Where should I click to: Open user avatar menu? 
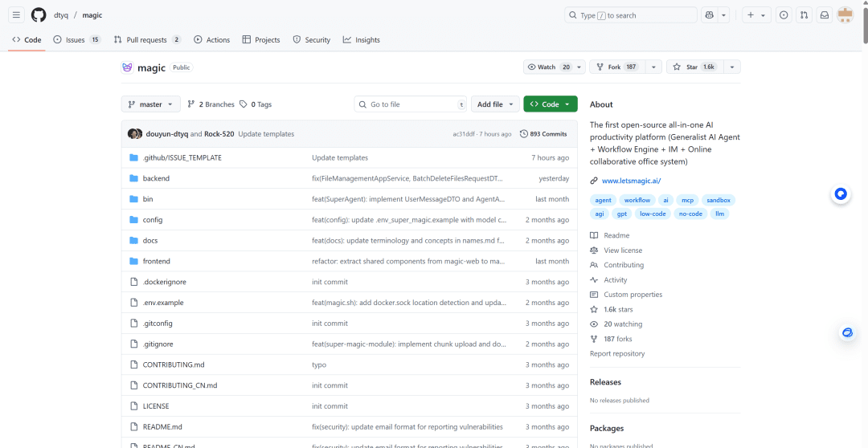click(x=845, y=15)
